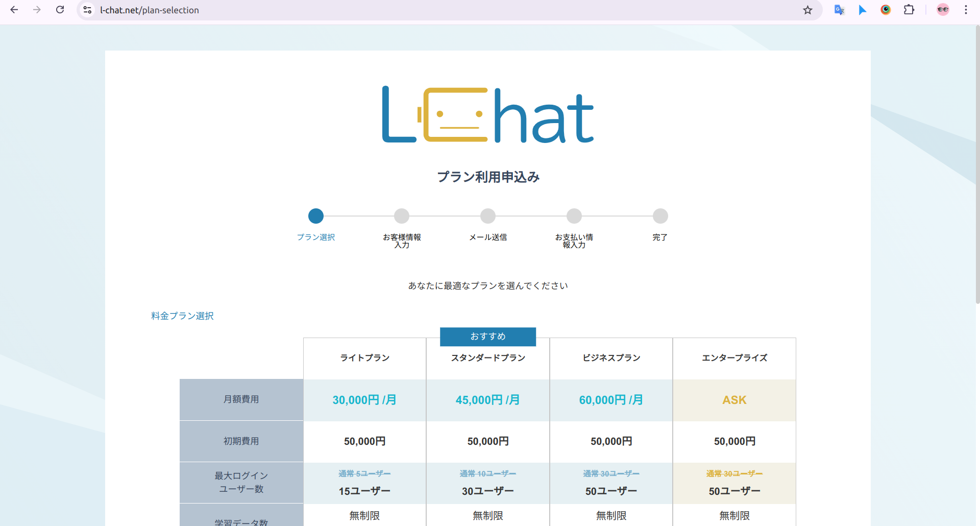The height and width of the screenshot is (526, 980).
Task: Select the お客様情報入力 step circle
Action: (x=402, y=216)
